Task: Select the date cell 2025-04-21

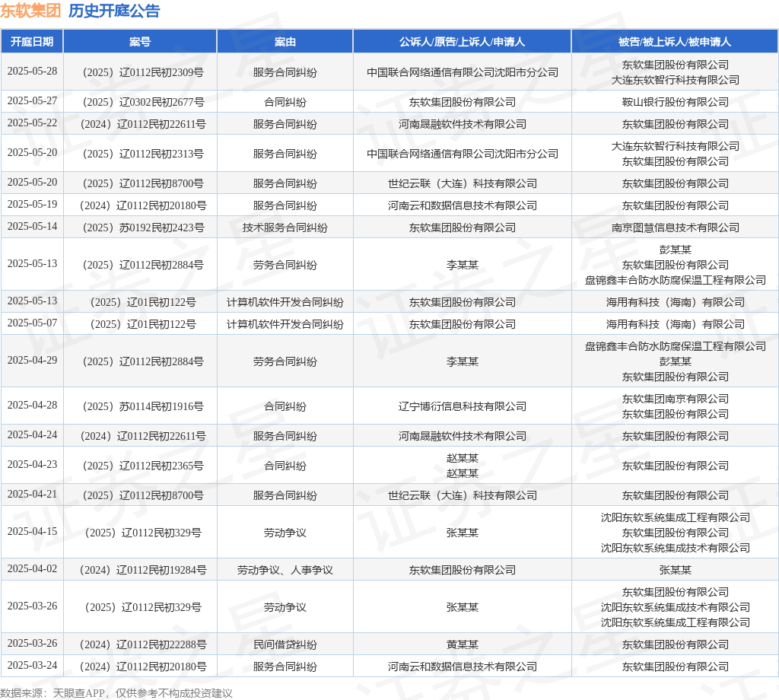Action: pos(32,495)
